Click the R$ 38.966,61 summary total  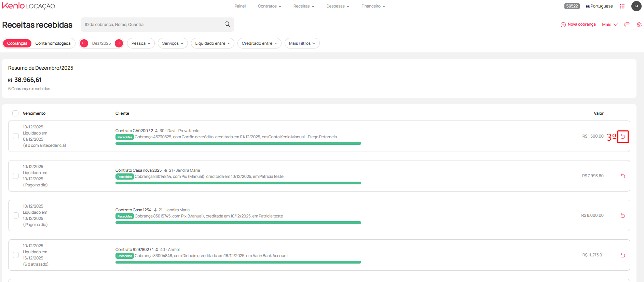(25, 80)
